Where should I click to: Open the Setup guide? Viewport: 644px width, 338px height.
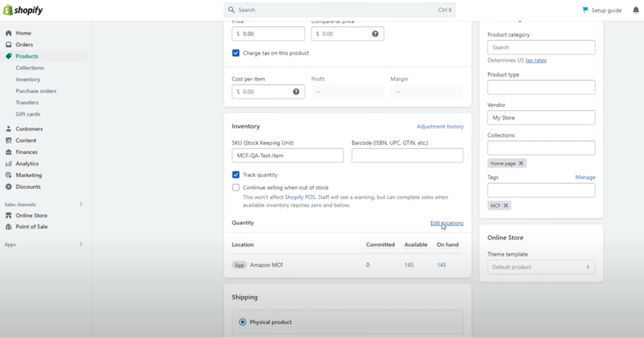pyautogui.click(x=601, y=10)
